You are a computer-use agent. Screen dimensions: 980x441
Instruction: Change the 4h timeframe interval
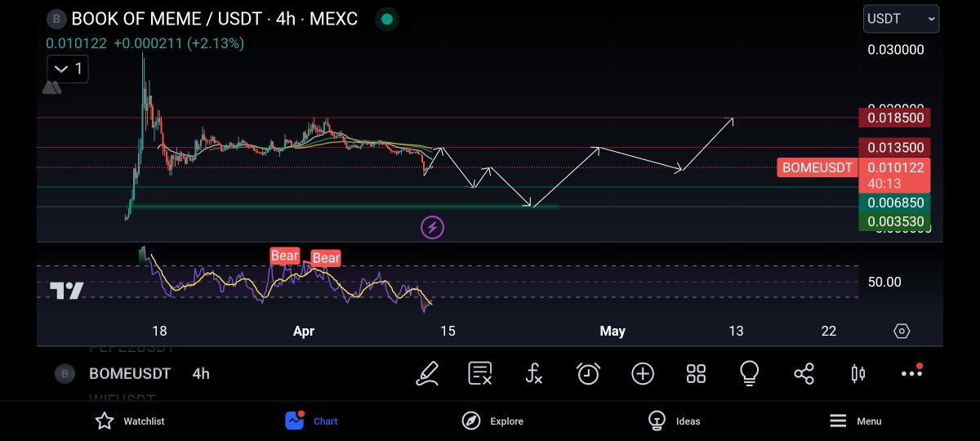coord(201,373)
